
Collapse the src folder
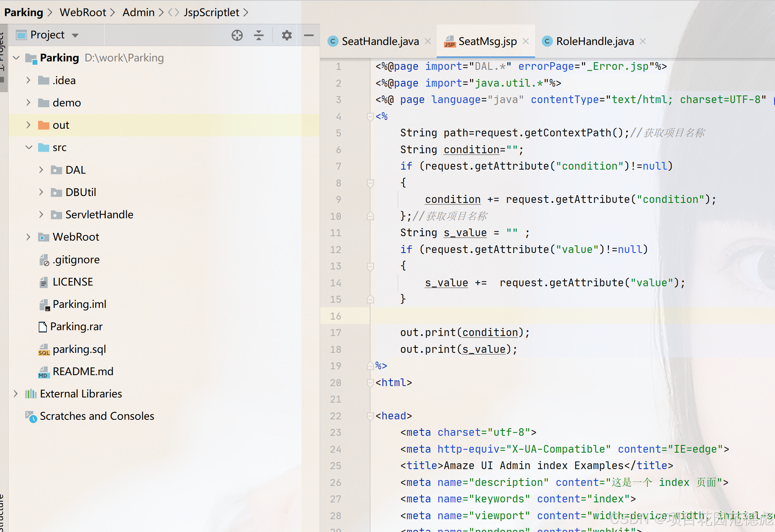click(29, 147)
